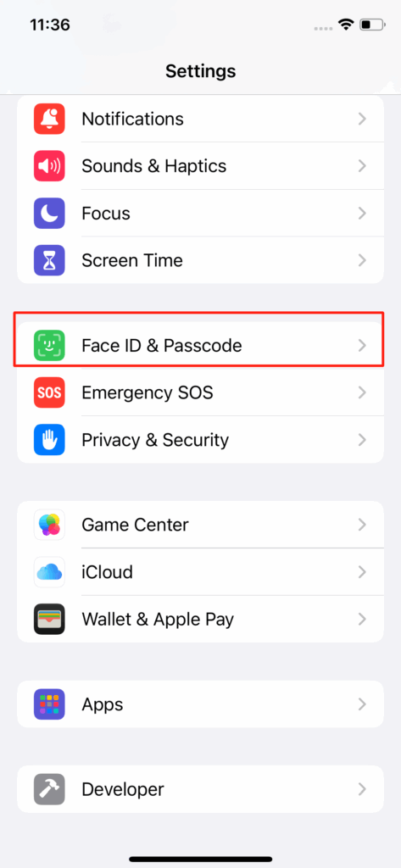Go to Wallet & Apple Pay settings
The height and width of the screenshot is (868, 401).
pyautogui.click(x=200, y=619)
